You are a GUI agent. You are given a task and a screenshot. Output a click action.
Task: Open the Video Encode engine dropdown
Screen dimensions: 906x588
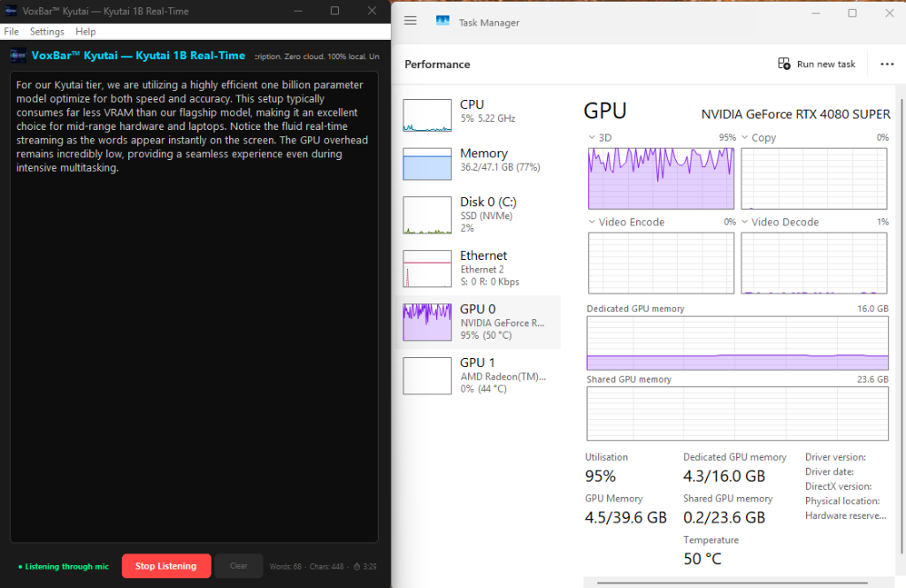coord(592,222)
